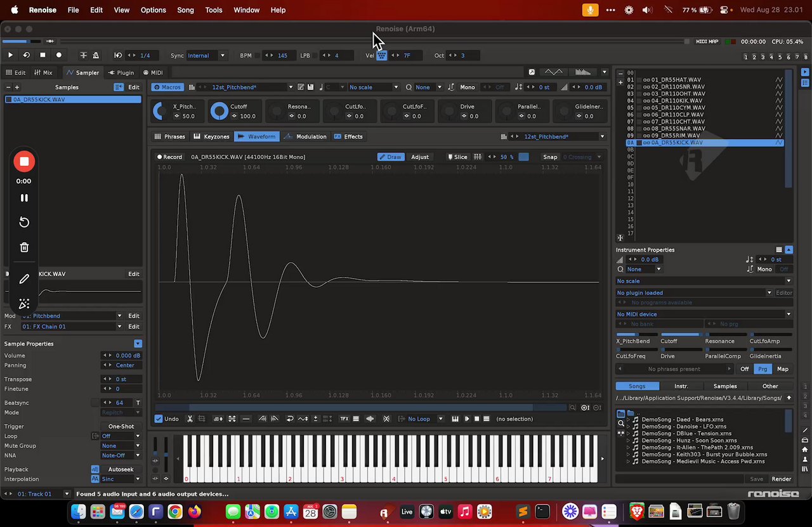Open the No Loop mode dropdown

pos(421,419)
